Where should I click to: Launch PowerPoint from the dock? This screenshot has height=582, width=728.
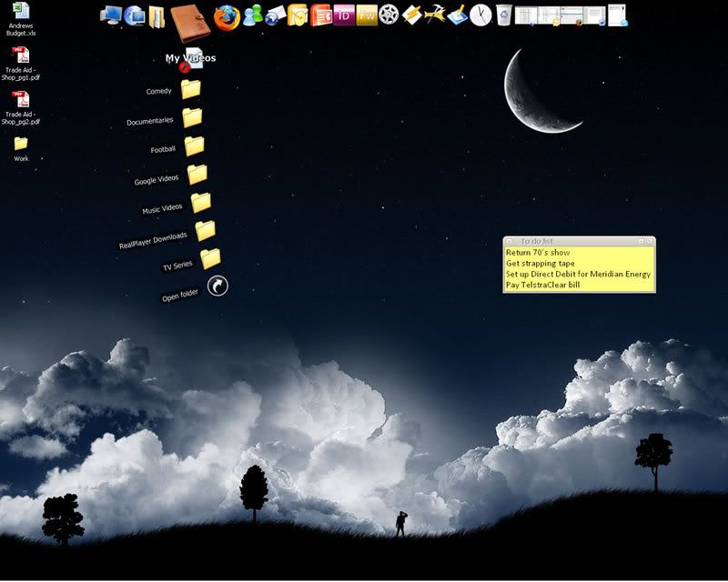point(321,15)
